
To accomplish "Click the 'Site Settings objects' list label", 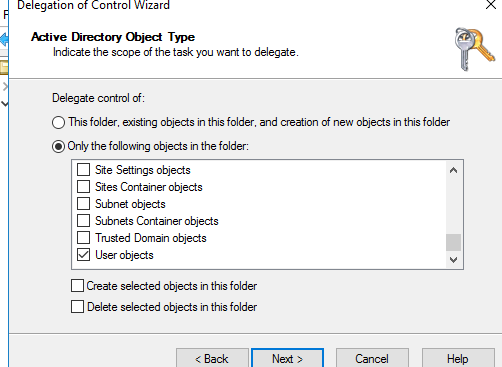I will pyautogui.click(x=143, y=170).
